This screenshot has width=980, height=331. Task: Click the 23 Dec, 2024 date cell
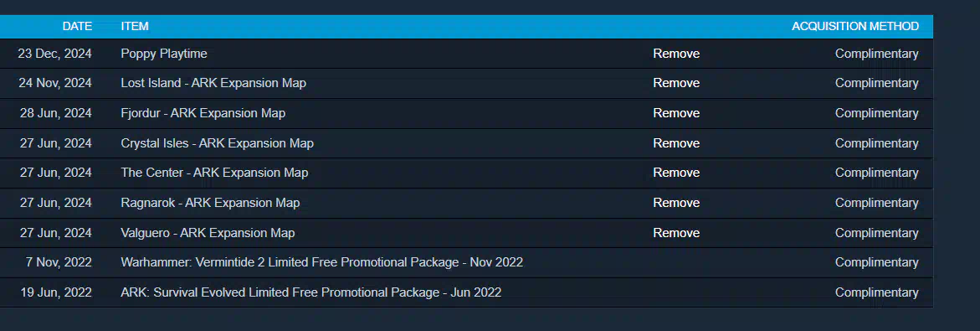[x=55, y=54]
